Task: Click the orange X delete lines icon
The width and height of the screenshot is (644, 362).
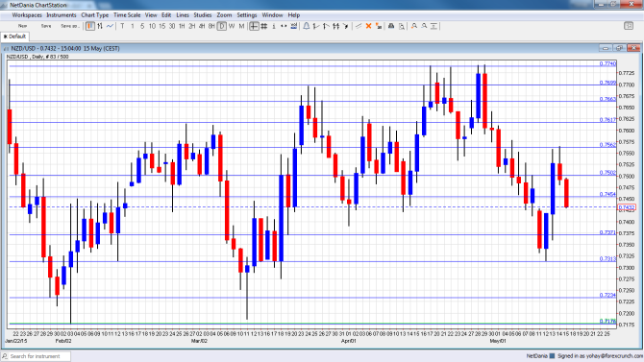Action: pos(368,26)
